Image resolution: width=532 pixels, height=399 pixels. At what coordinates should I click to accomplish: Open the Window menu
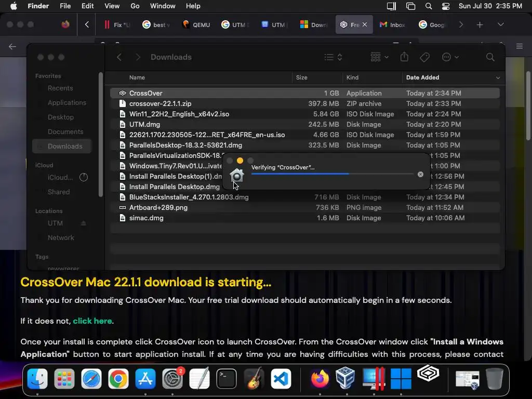click(x=163, y=6)
